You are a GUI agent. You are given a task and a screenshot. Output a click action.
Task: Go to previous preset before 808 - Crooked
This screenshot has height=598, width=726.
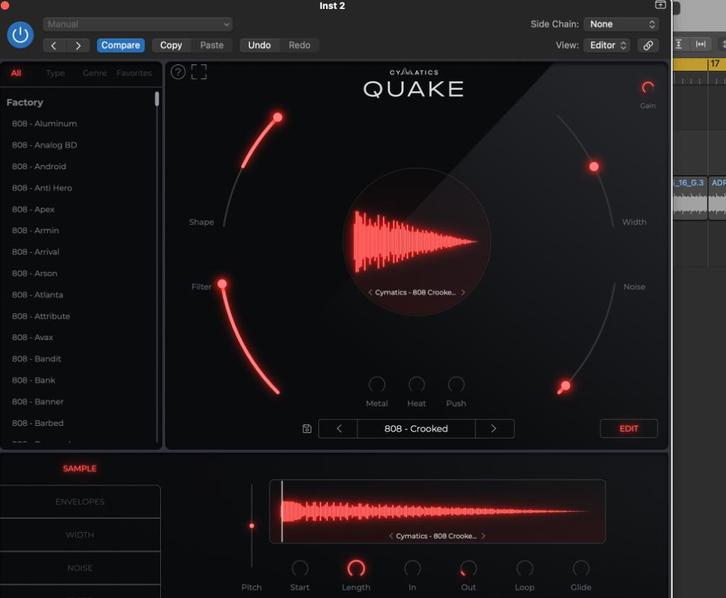pyautogui.click(x=338, y=429)
